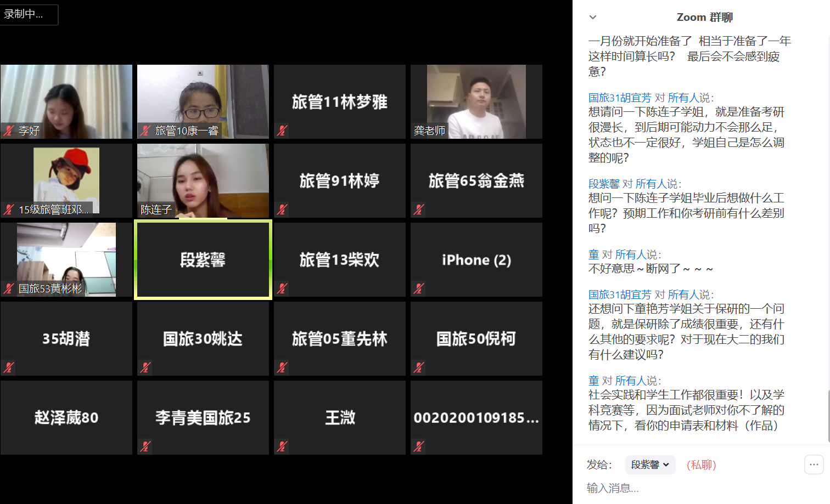
Task: Click the 李青美国旅25 name label
Action: [203, 417]
